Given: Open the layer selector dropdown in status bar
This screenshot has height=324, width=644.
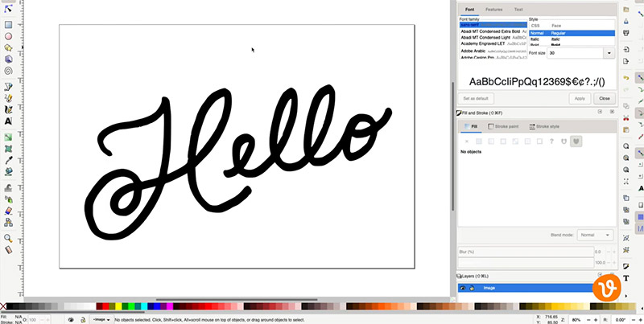Looking at the screenshot, I should pos(101,319).
